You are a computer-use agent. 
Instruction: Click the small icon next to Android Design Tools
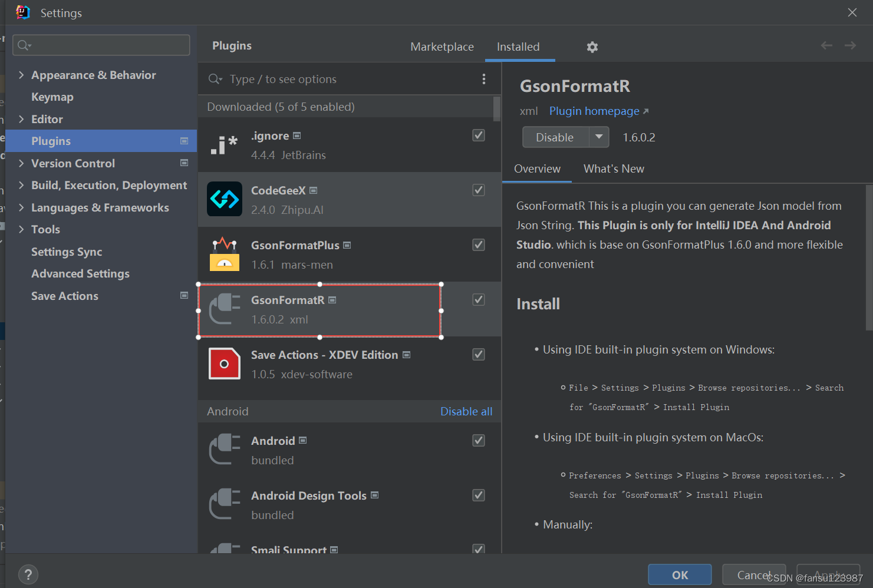375,495
